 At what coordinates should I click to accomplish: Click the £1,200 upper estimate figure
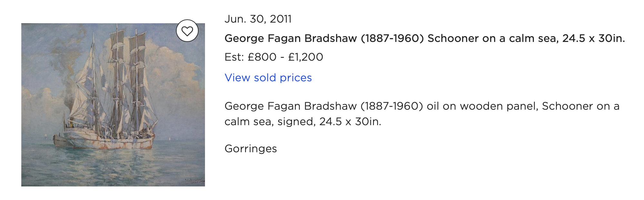click(x=306, y=57)
